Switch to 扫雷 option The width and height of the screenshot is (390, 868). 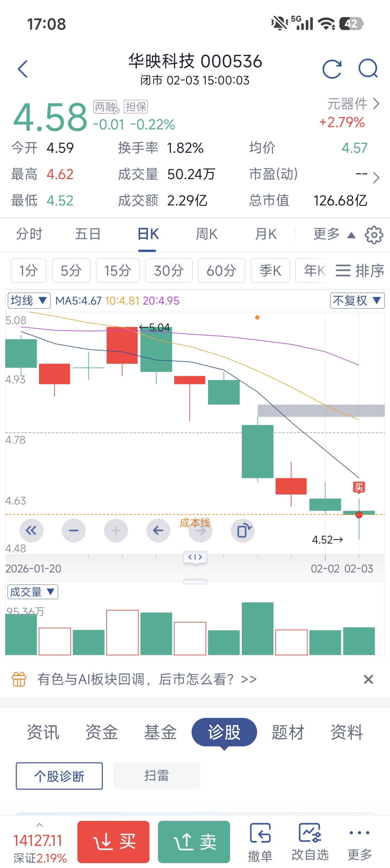point(157,775)
